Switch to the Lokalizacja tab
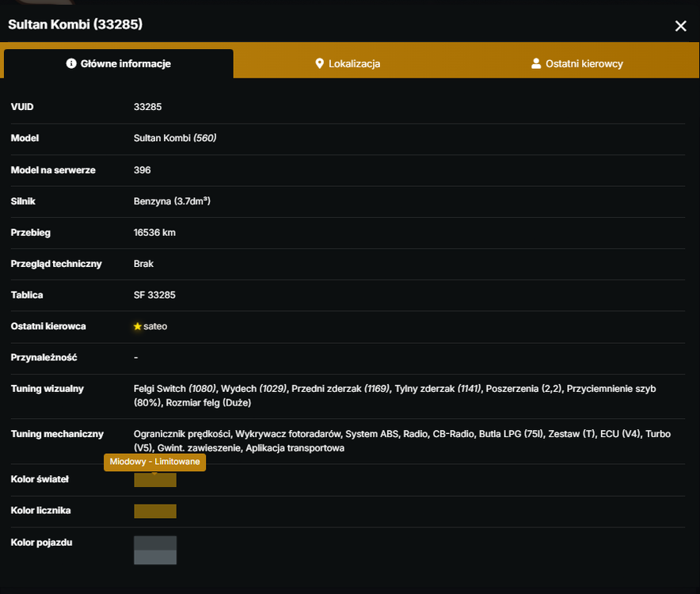This screenshot has width=700, height=594. pyautogui.click(x=348, y=63)
